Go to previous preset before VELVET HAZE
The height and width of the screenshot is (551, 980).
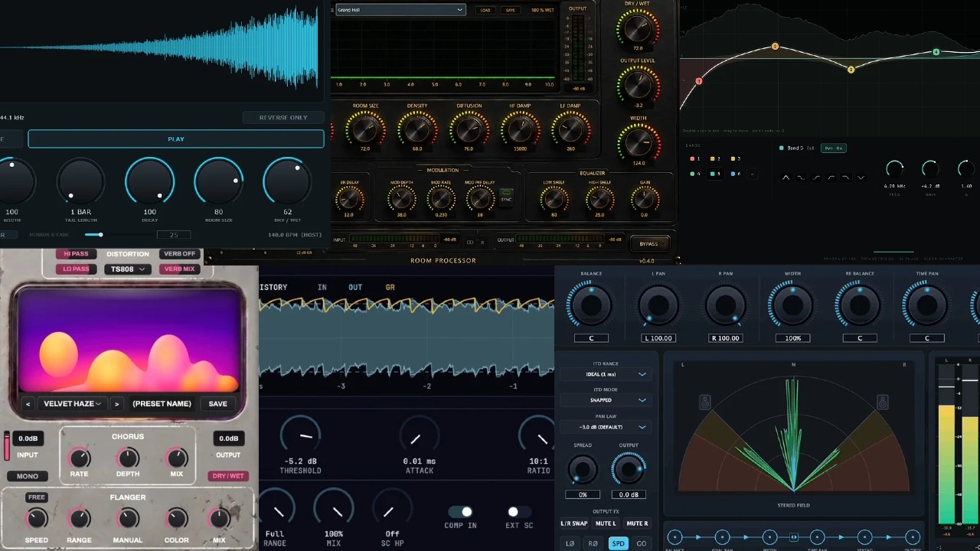pos(28,404)
